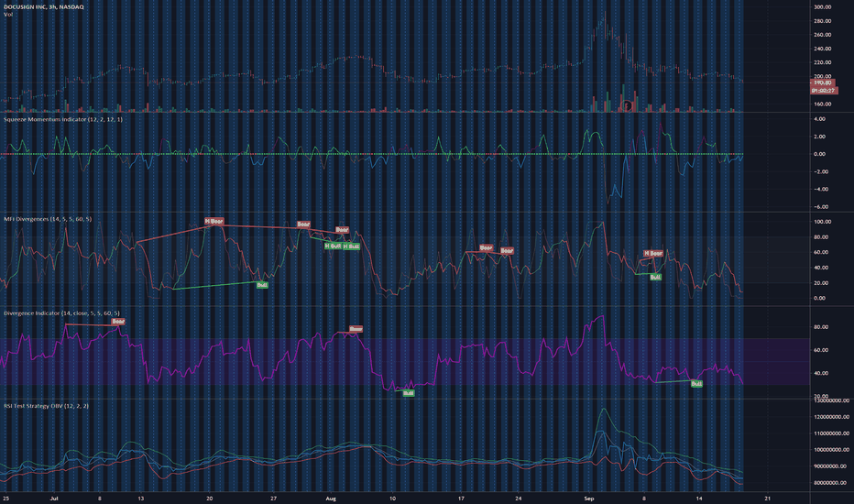Click the 280.00 price axis label
Screen dimensions: 854x504
pos(823,21)
